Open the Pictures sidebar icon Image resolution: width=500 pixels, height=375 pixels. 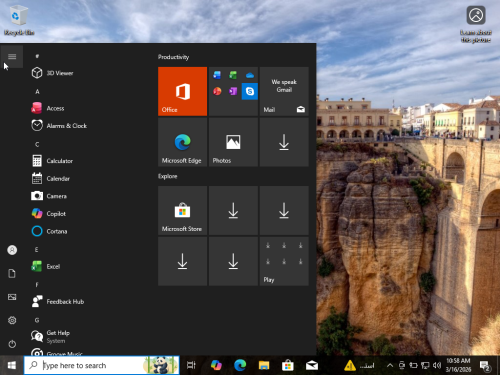click(12, 297)
